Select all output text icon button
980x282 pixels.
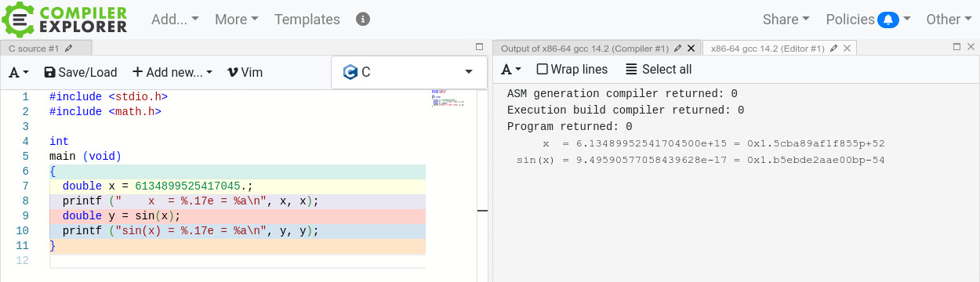point(659,70)
